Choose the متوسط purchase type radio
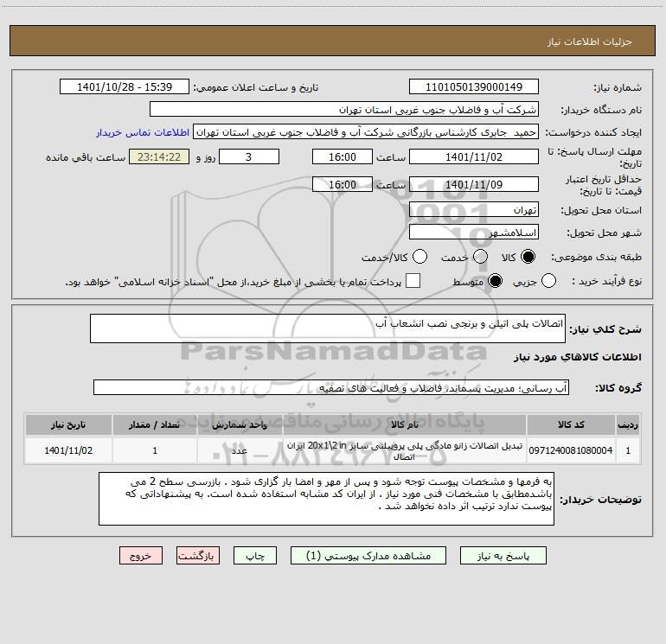666x644 pixels. (495, 281)
